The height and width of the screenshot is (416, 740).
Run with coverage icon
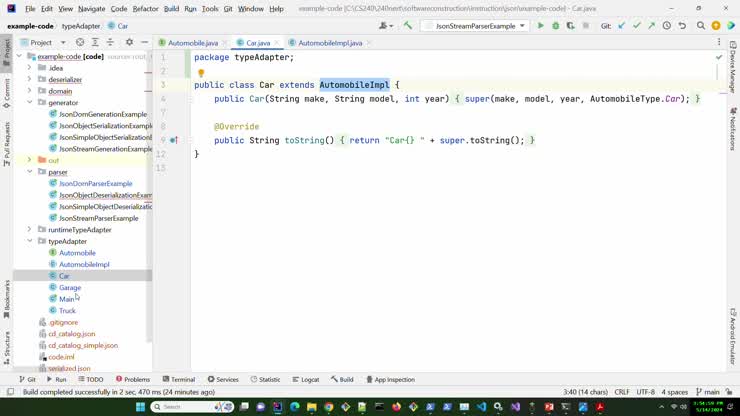click(571, 26)
